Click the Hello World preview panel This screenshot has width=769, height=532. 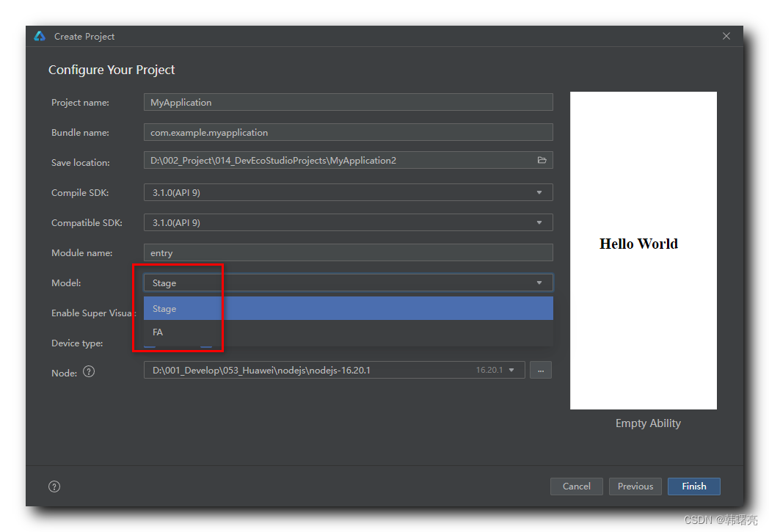(644, 249)
